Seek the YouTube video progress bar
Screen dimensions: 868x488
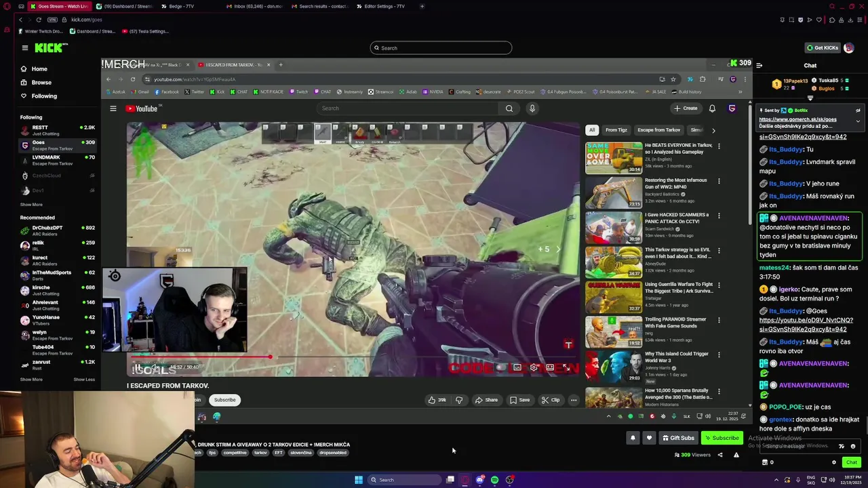353,357
